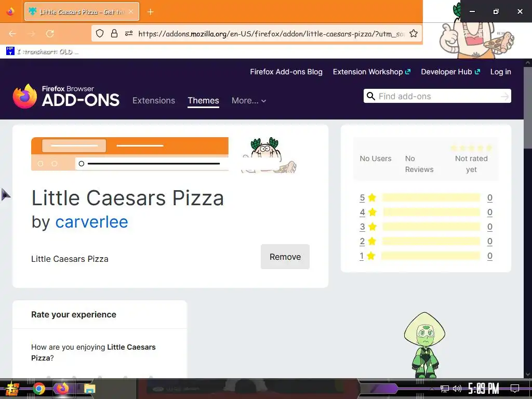The height and width of the screenshot is (399, 532).
Task: Open the Firefox view icon in the tab bar
Action: coord(10,11)
